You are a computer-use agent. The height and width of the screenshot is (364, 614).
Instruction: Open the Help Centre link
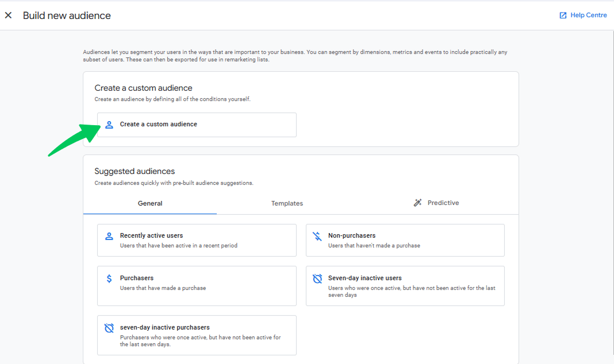[x=583, y=16]
